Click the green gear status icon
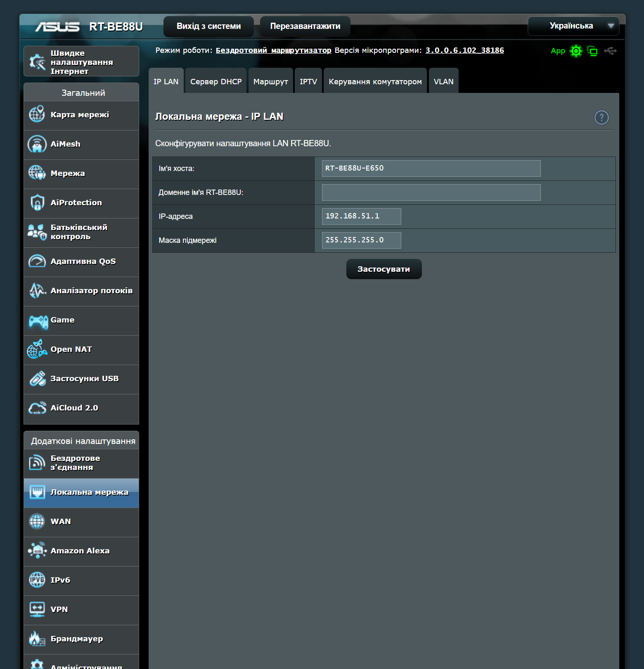Screen dimensions: 644x669 (x=576, y=51)
